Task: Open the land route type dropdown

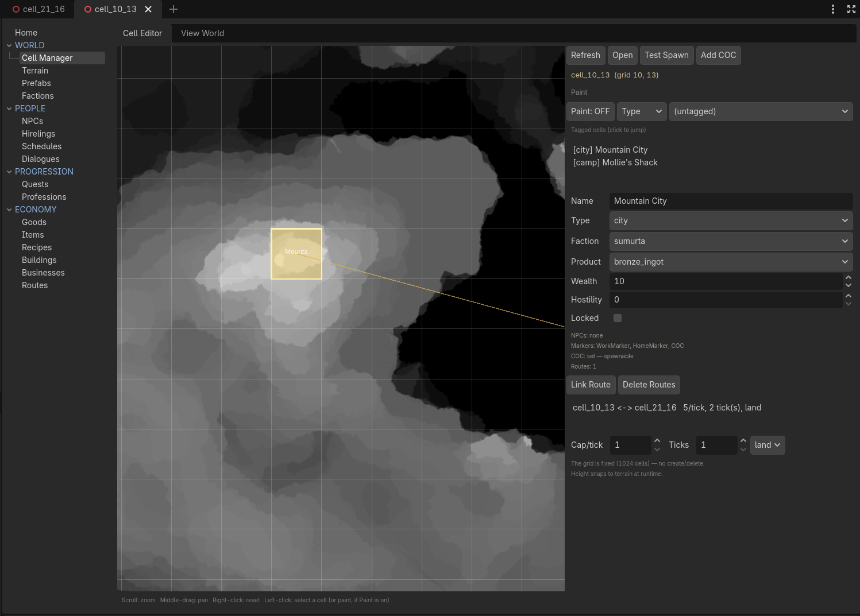Action: coord(768,445)
